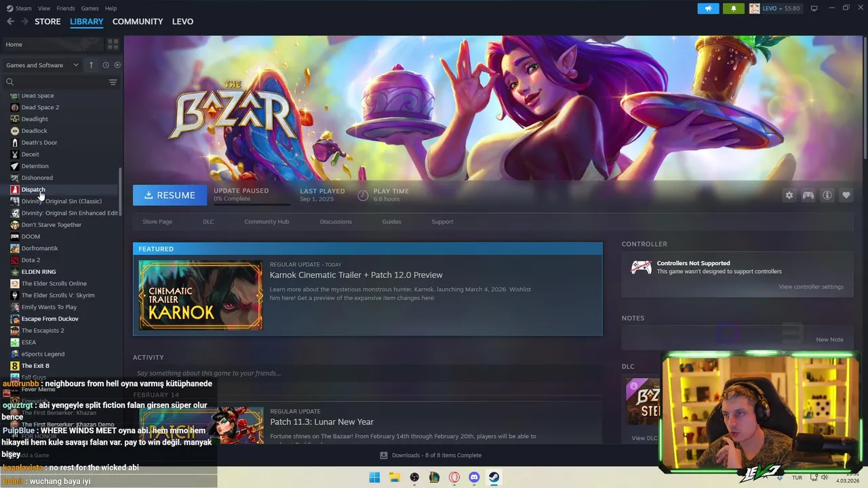
Task: Open advanced filter options icon
Action: (113, 82)
